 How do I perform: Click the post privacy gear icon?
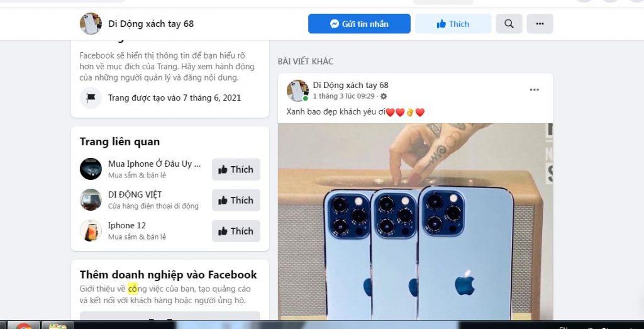(x=384, y=96)
